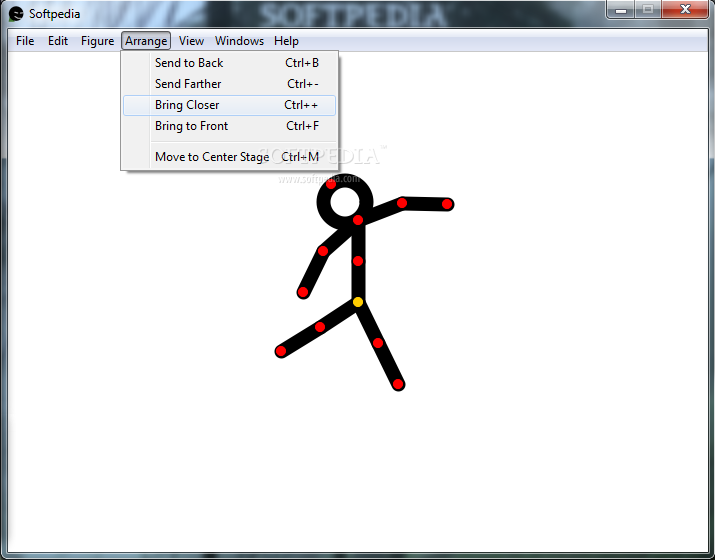Select the right knee joint handle
The width and height of the screenshot is (715, 560).
[x=378, y=343]
